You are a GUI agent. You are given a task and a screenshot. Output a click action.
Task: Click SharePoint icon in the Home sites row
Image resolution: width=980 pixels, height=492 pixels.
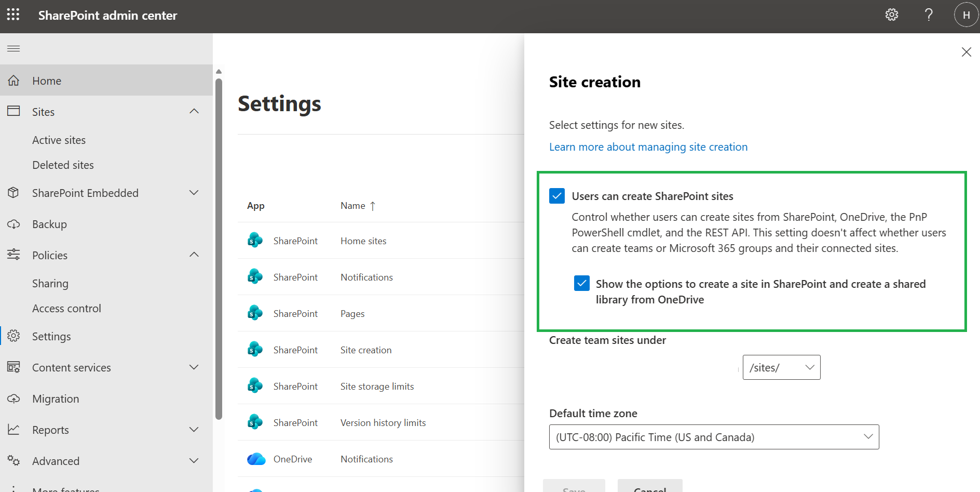[255, 240]
